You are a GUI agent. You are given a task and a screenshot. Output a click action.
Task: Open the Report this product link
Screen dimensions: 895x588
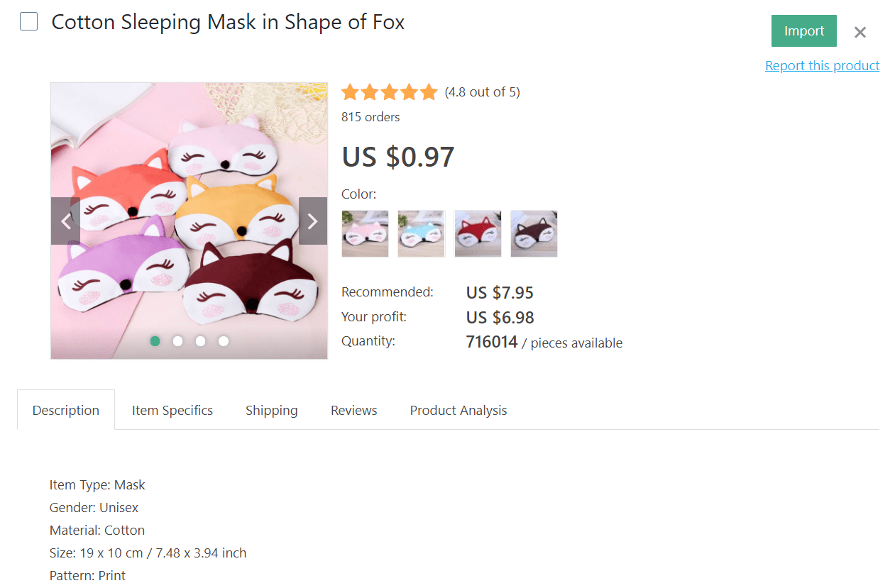tap(822, 65)
